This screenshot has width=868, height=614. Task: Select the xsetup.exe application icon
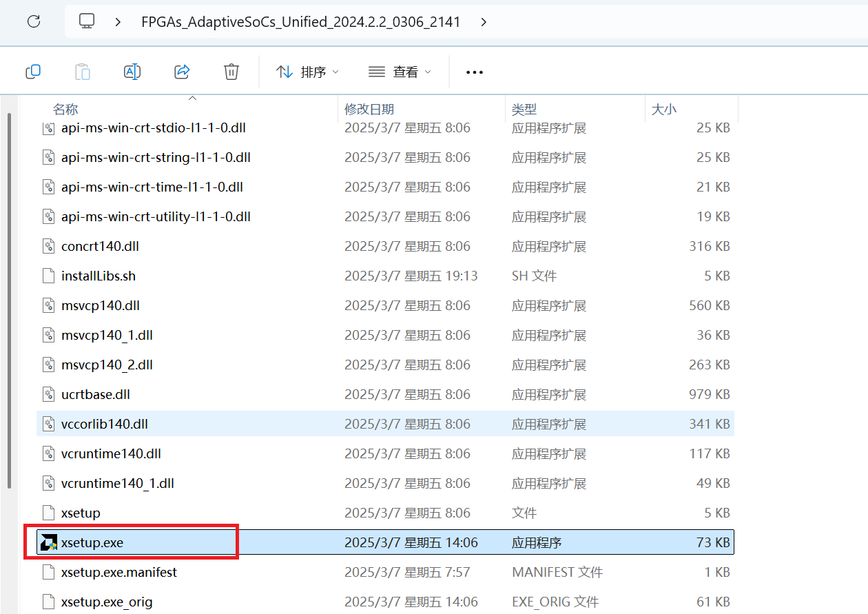[x=48, y=542]
